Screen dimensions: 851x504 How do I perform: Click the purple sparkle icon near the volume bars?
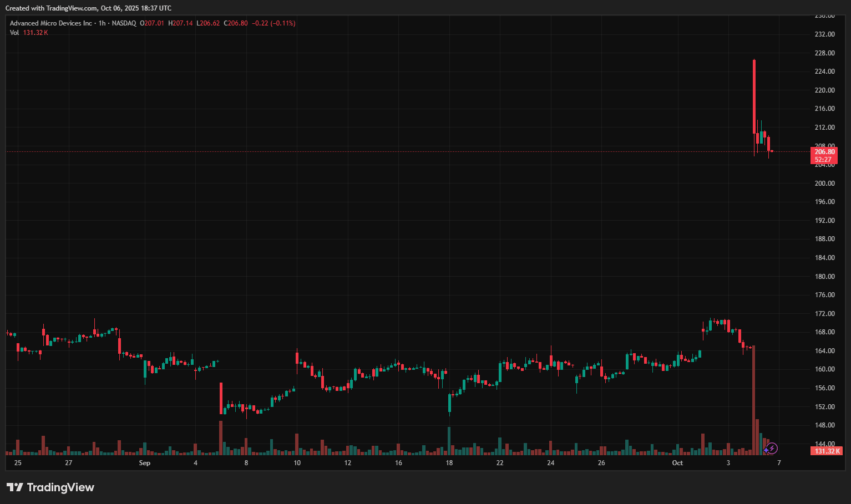pyautogui.click(x=766, y=450)
